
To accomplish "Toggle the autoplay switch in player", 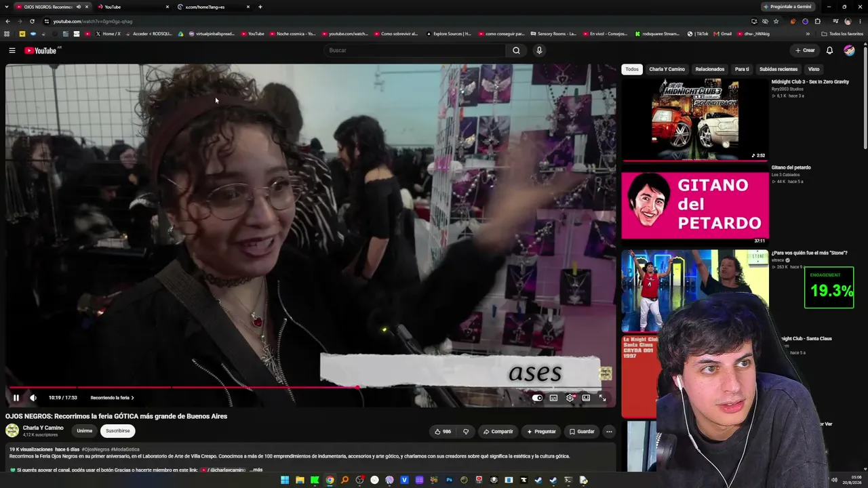I will [537, 398].
